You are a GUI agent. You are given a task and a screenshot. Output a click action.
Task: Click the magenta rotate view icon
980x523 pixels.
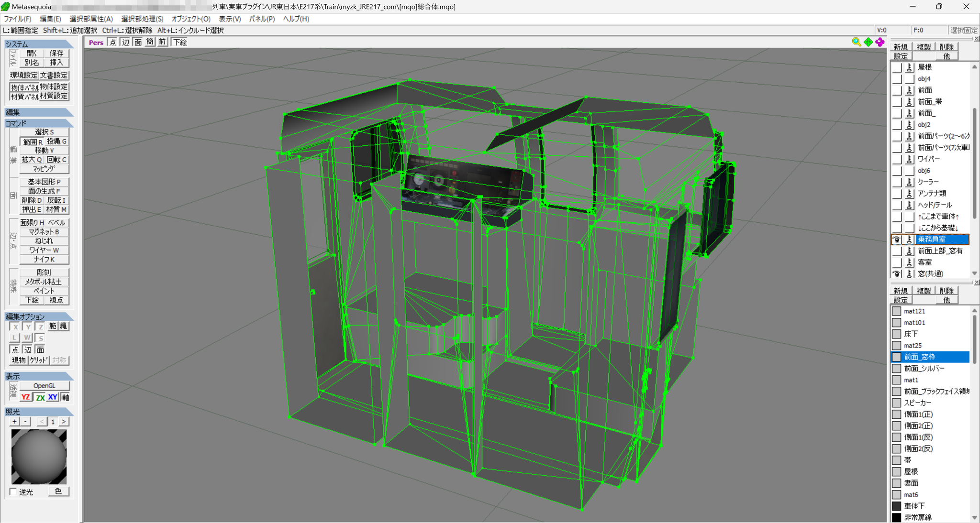(x=880, y=42)
